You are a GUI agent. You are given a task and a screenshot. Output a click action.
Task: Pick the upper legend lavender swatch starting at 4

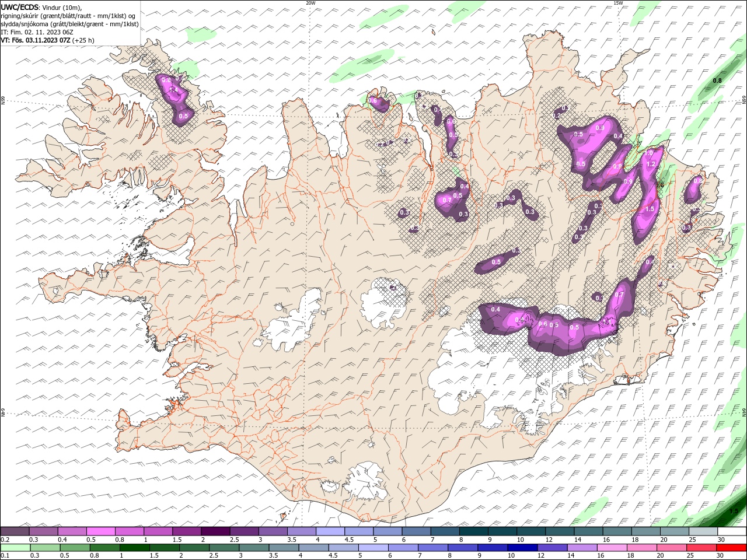[330, 531]
